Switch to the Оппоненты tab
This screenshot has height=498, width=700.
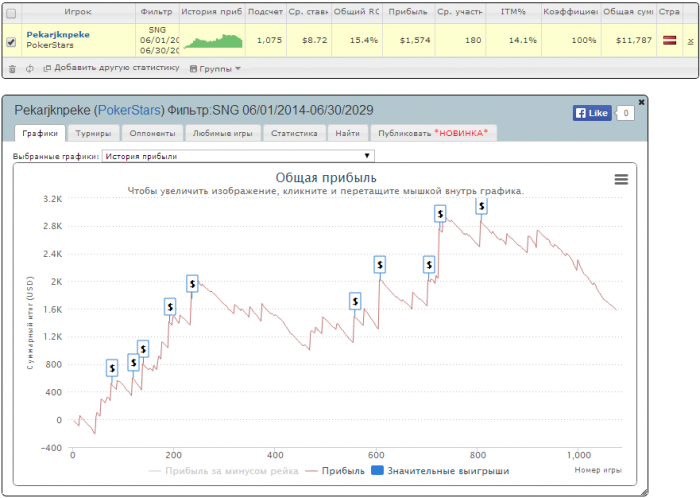[x=152, y=133]
